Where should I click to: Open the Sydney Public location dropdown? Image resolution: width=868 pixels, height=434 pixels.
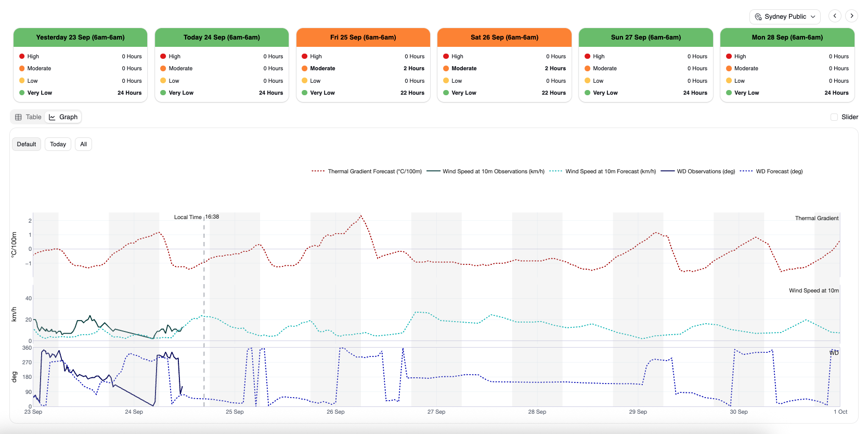pyautogui.click(x=785, y=17)
